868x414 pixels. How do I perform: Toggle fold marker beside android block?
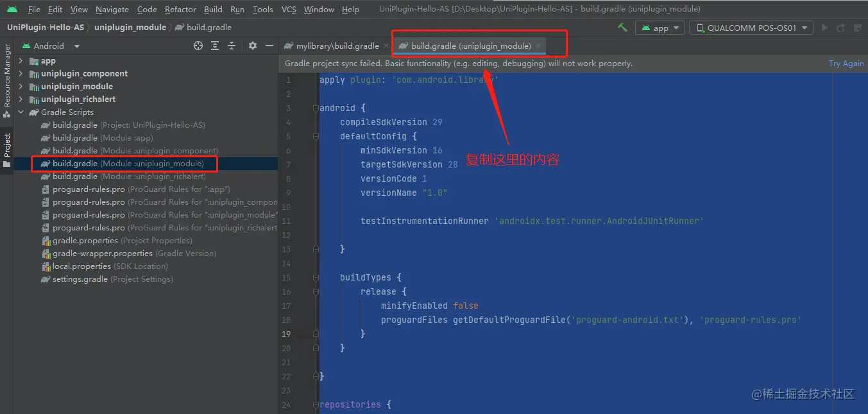pyautogui.click(x=316, y=108)
